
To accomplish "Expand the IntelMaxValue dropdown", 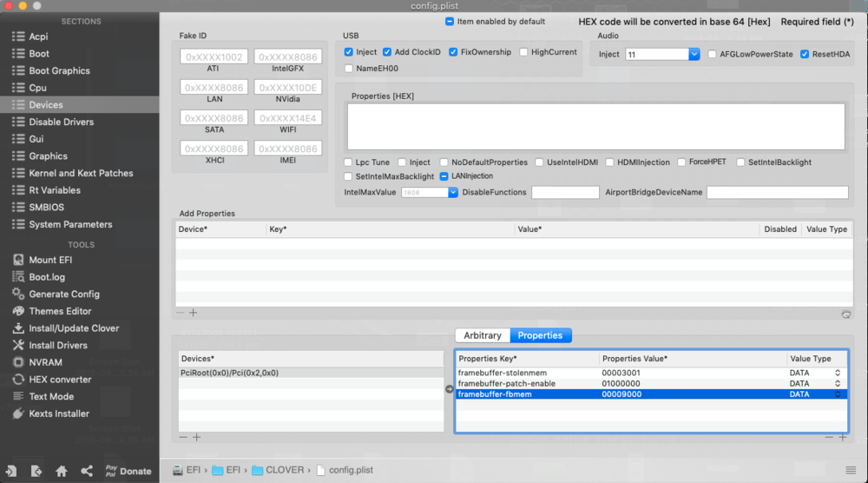I will 453,192.
